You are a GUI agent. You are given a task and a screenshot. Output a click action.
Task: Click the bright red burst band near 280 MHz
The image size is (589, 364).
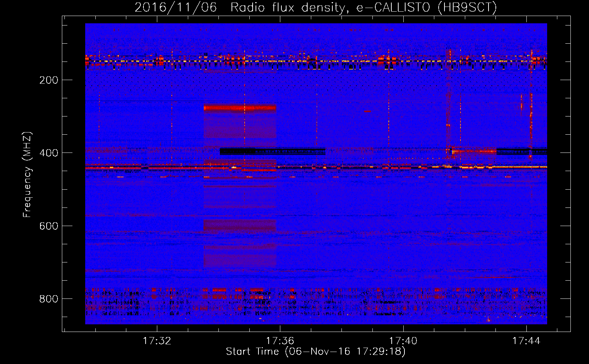pyautogui.click(x=240, y=108)
